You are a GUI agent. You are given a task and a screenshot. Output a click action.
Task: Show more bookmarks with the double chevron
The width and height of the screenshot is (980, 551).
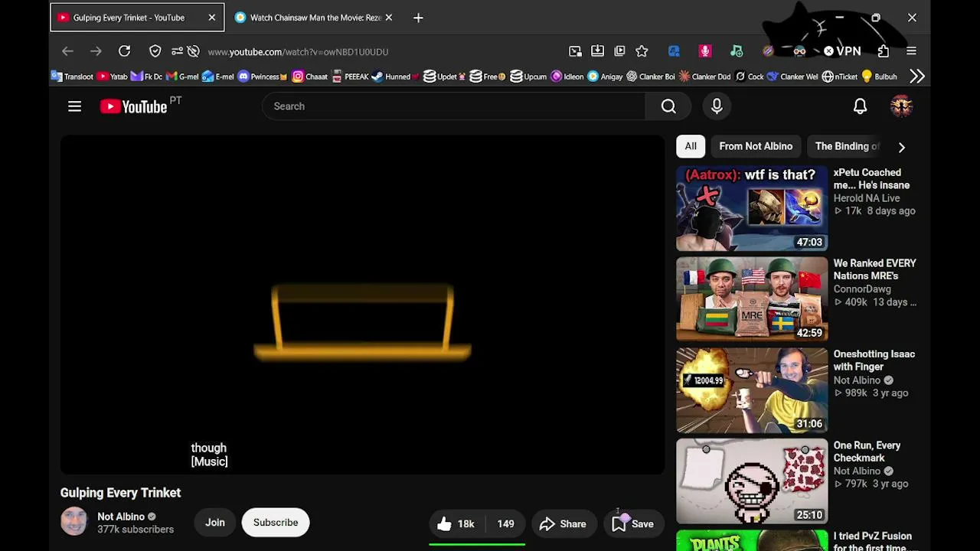(917, 77)
